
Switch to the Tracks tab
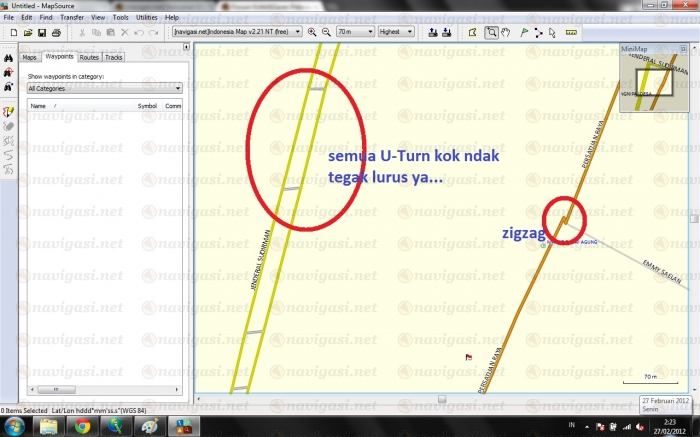[113, 58]
